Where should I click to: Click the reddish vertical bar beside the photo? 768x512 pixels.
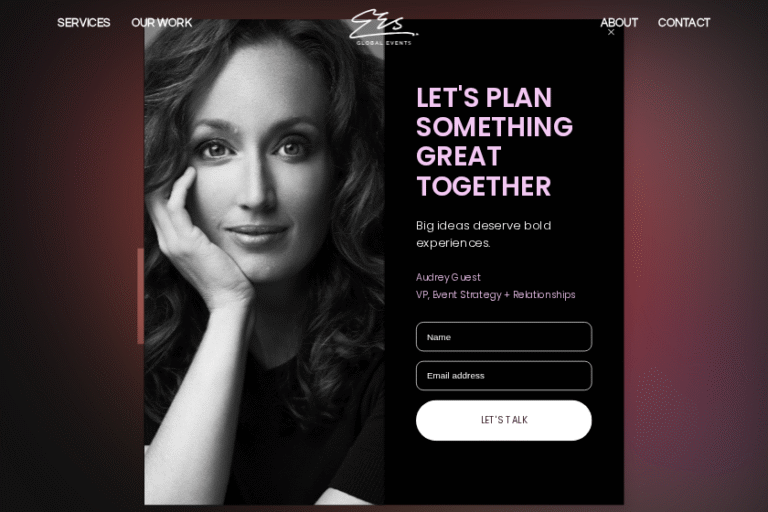coord(141,296)
